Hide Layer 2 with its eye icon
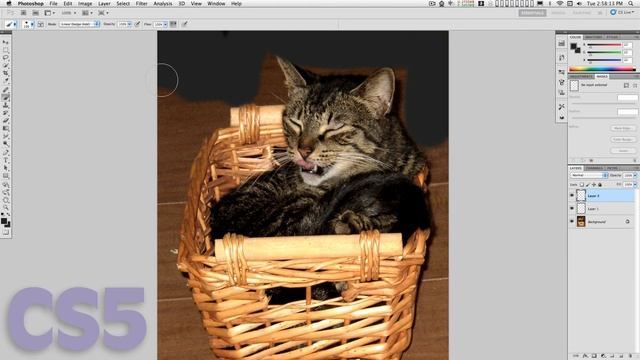Screen dimensions: 640x360 (572, 195)
